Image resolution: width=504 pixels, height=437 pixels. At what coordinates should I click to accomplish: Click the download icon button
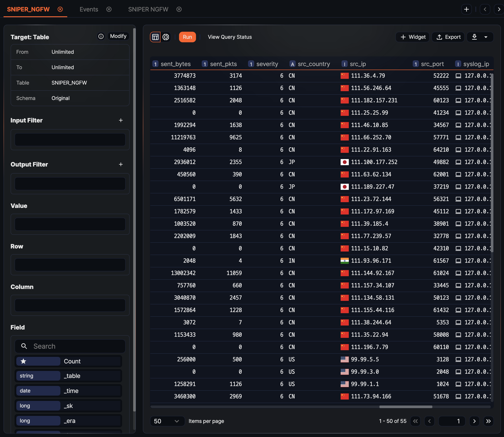point(474,37)
